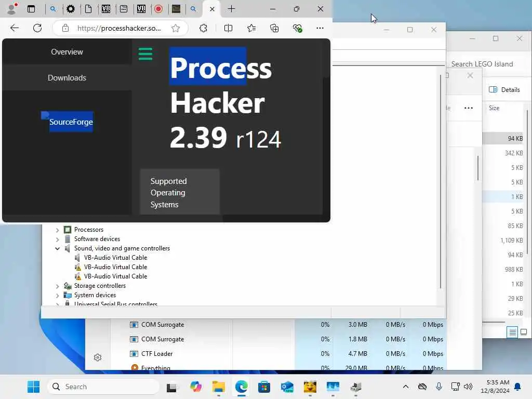Open the Overview menu item
This screenshot has height=399, width=532.
tap(67, 52)
